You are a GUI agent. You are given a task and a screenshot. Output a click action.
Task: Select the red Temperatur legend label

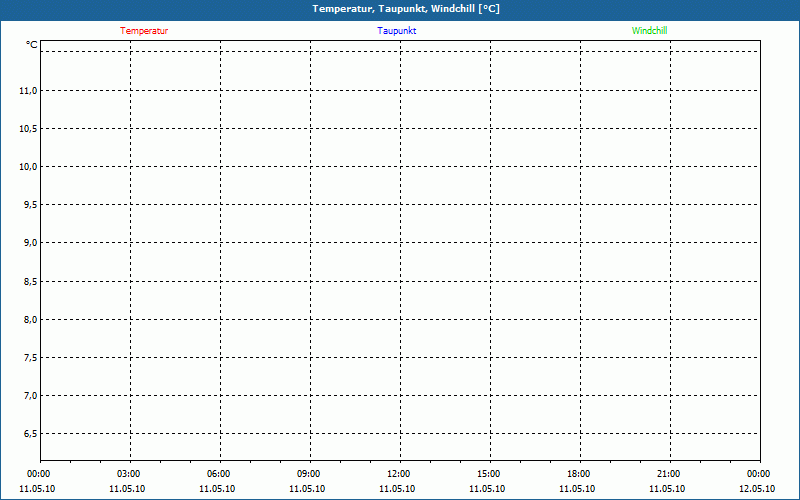click(144, 31)
